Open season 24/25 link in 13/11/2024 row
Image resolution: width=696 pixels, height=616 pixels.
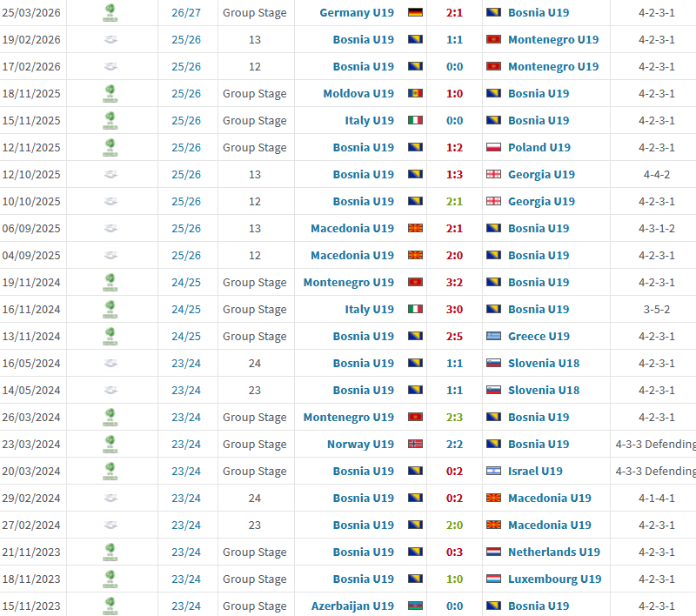coord(186,337)
